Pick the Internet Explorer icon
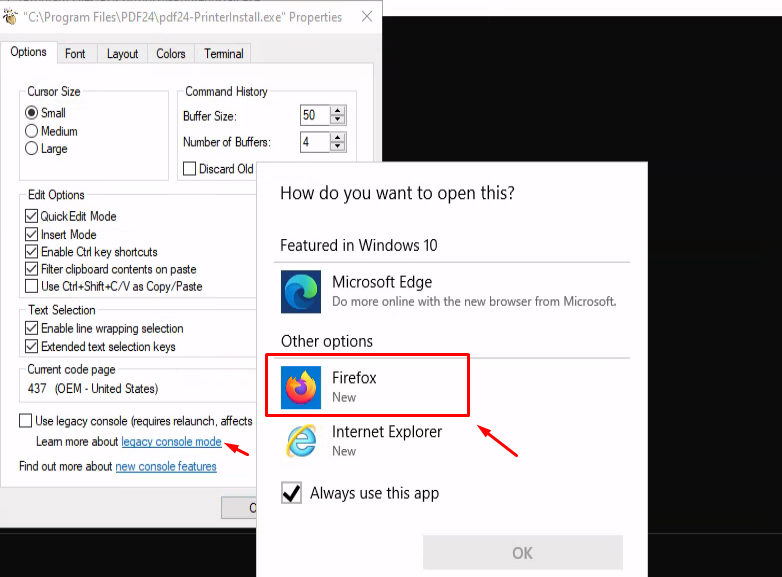Image resolution: width=782 pixels, height=577 pixels. point(301,441)
